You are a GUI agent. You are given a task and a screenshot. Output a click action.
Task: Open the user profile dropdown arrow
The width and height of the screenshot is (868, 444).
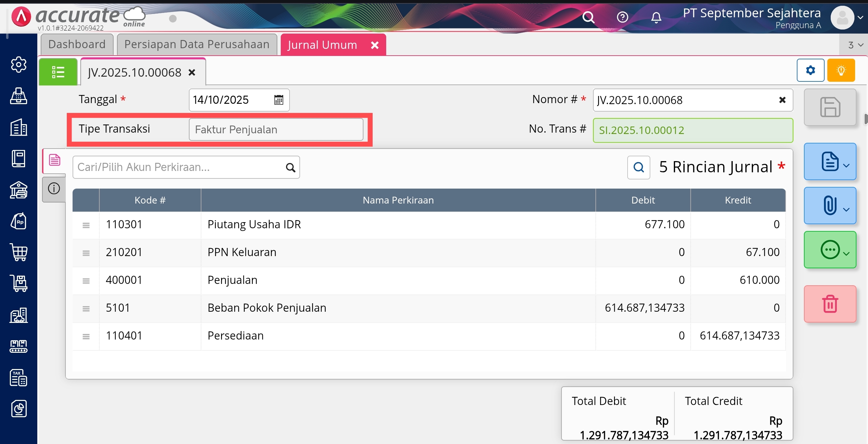860,18
